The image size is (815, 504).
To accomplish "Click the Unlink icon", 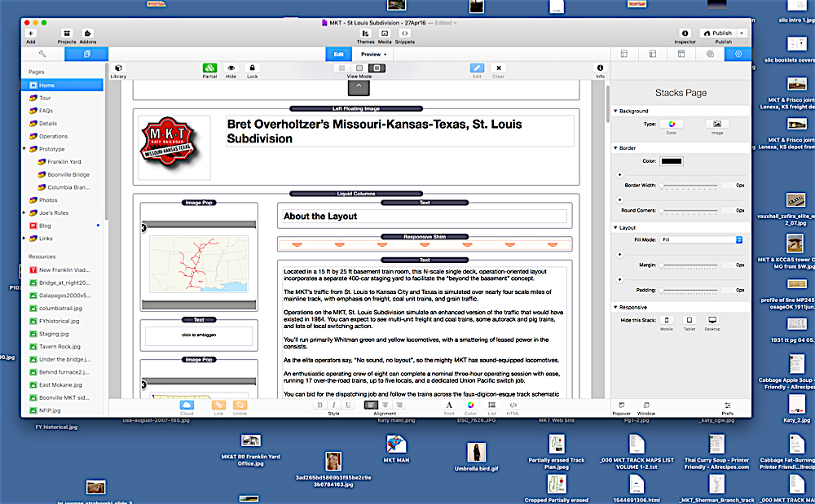I will (x=240, y=405).
